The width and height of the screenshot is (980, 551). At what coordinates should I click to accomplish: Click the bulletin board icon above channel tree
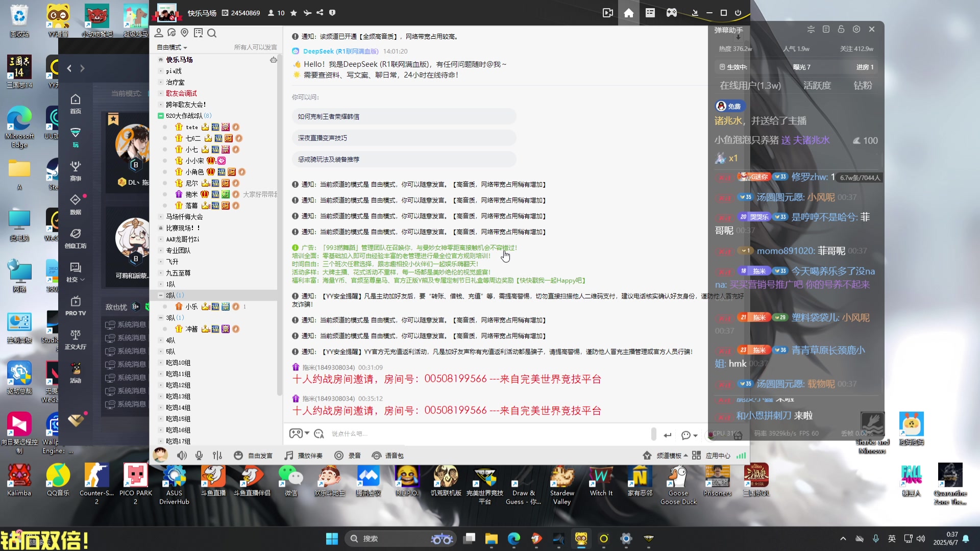coord(198,33)
